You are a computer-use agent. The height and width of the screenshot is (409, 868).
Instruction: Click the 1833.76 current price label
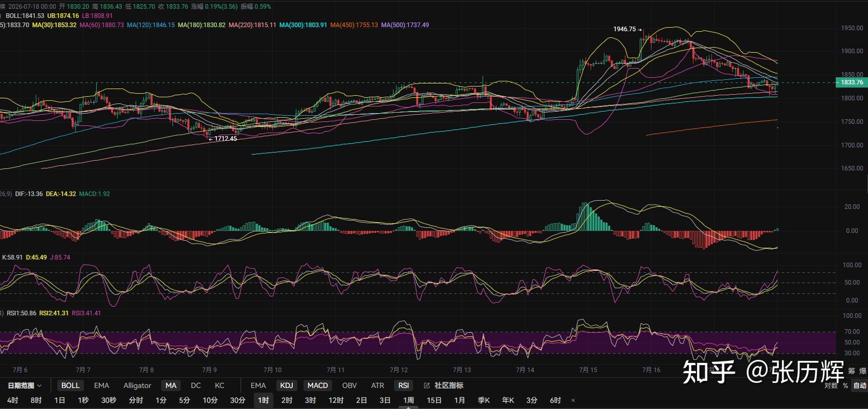click(852, 82)
